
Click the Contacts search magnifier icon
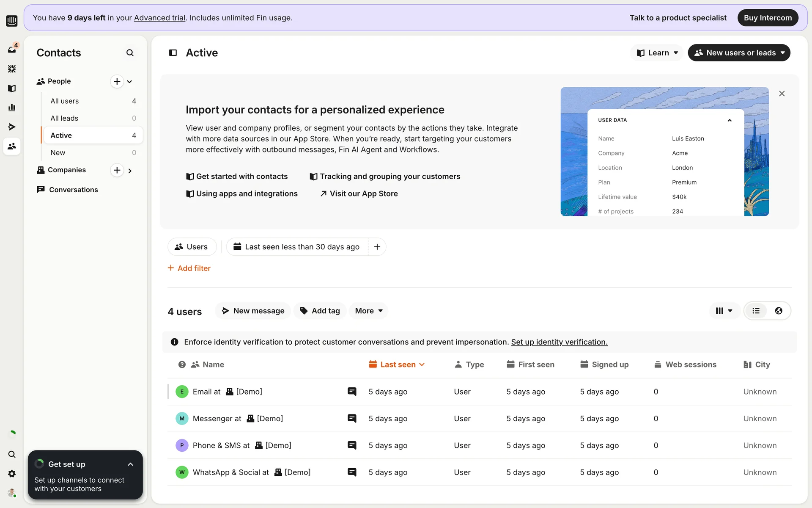click(130, 53)
